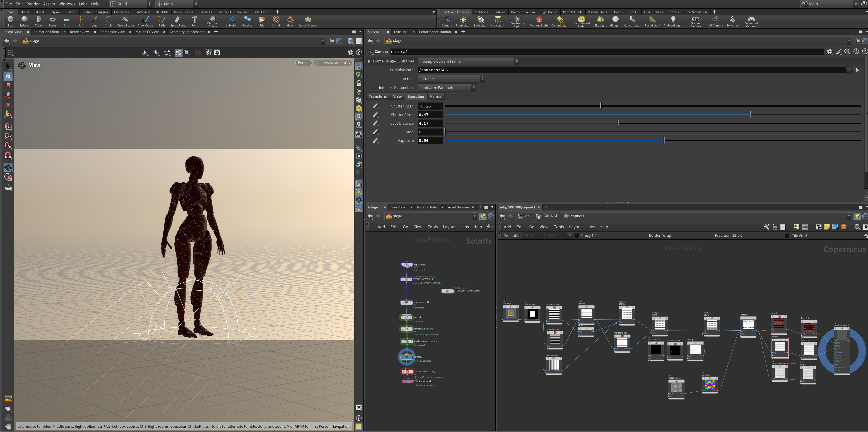Add a Camera from the lights shelf

[x=447, y=21]
